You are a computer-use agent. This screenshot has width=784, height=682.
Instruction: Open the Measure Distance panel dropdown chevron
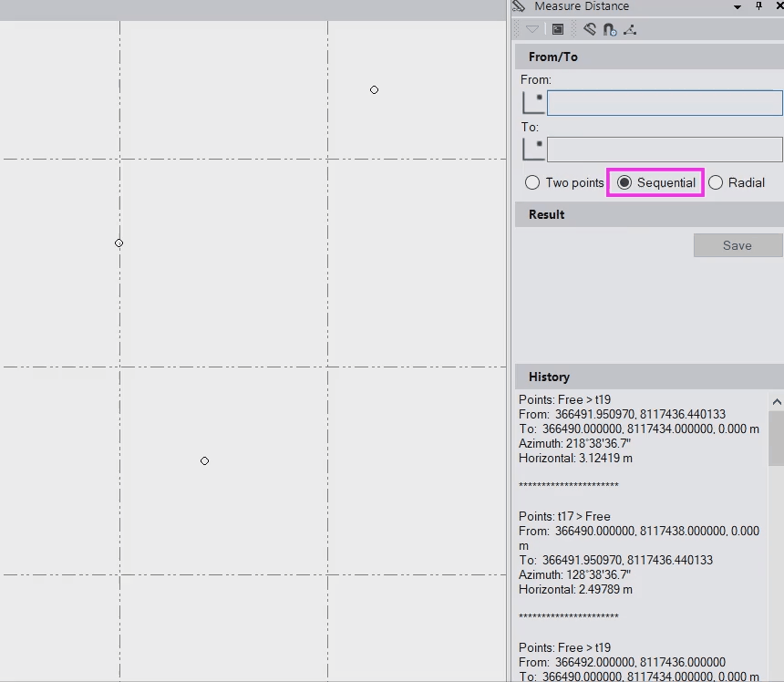(x=737, y=6)
